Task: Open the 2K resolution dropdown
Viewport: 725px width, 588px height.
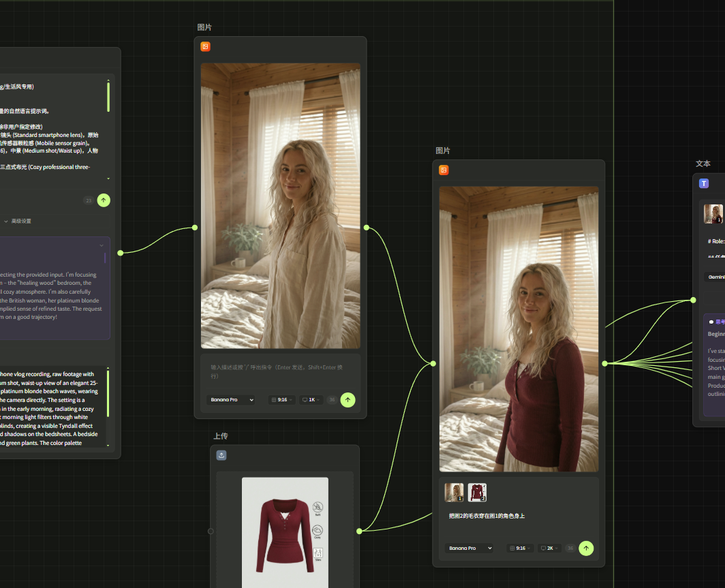Action: [x=548, y=548]
